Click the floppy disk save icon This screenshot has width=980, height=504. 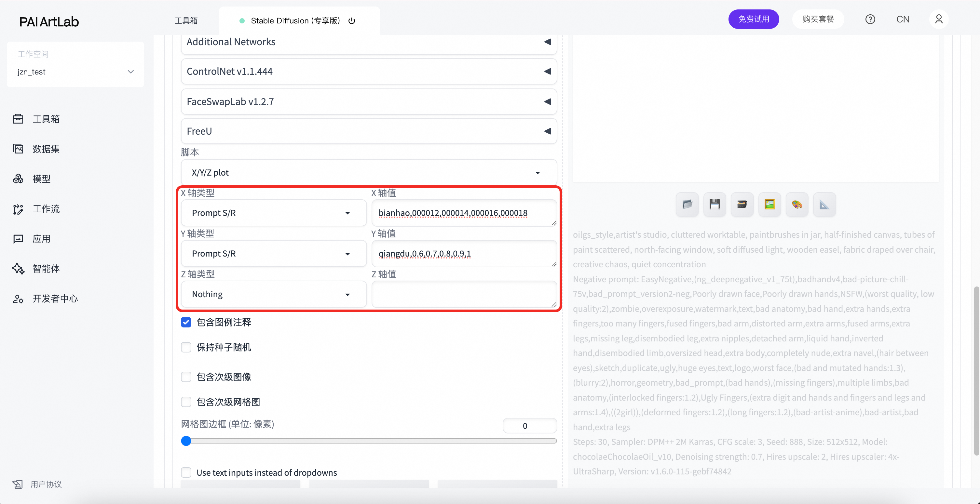(x=715, y=205)
